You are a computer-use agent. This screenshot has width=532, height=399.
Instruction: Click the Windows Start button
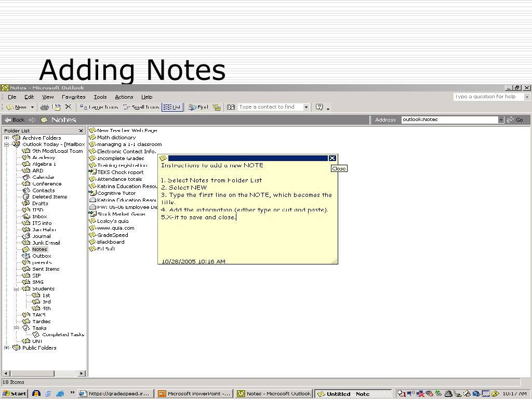click(14, 394)
